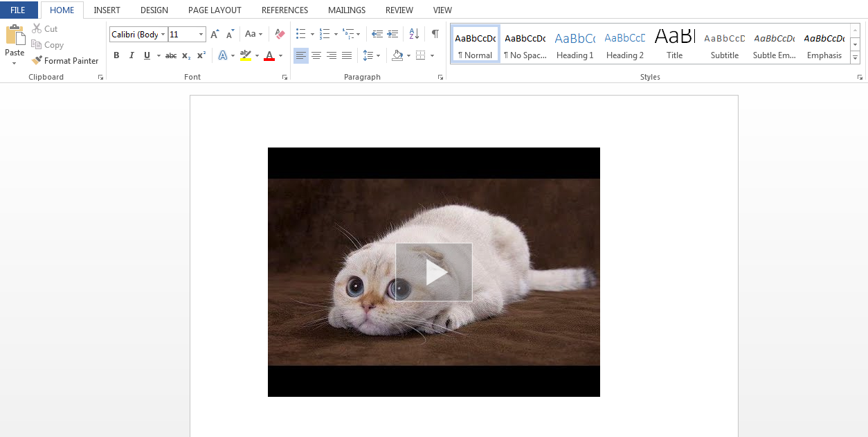The image size is (868, 437).
Task: Sort the selection alphabetically
Action: pyautogui.click(x=414, y=34)
